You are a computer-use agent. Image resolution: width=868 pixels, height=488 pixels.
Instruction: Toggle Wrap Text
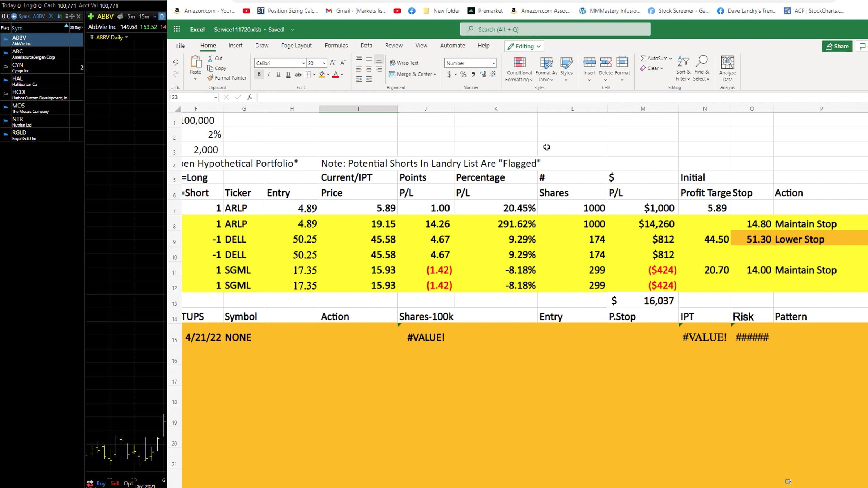click(404, 63)
